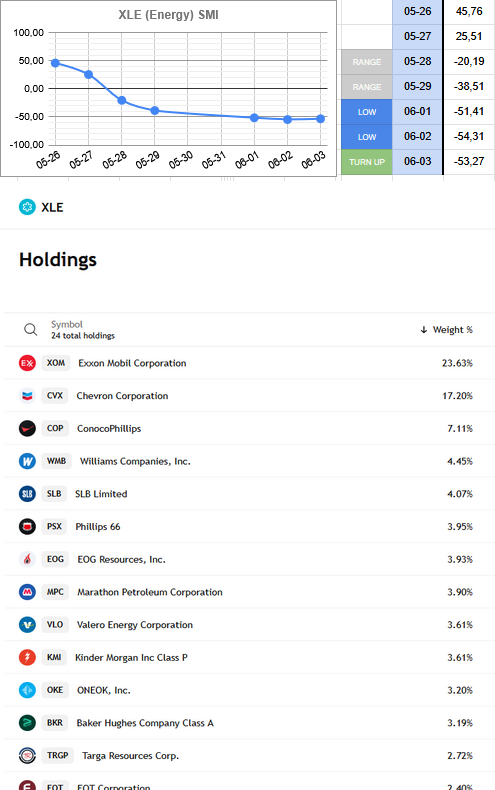Click the Williams Companies W logo
Viewport: 495px width, 790px height.
[x=27, y=461]
